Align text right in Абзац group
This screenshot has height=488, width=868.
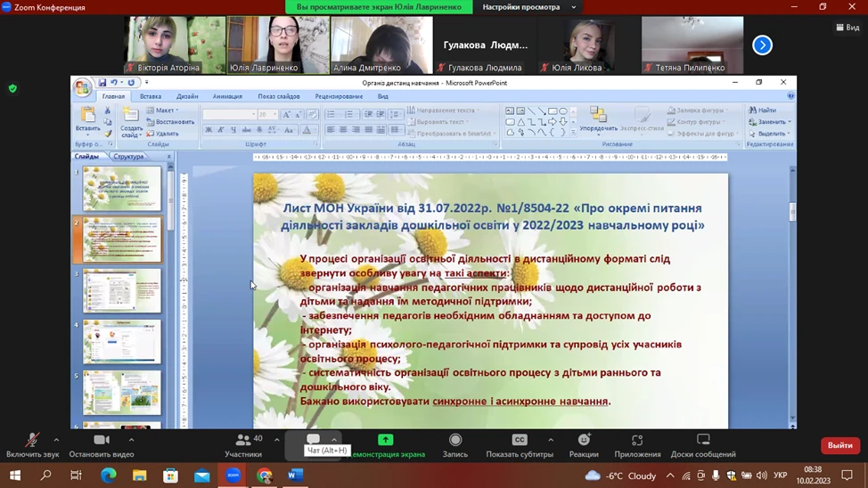pyautogui.click(x=356, y=130)
